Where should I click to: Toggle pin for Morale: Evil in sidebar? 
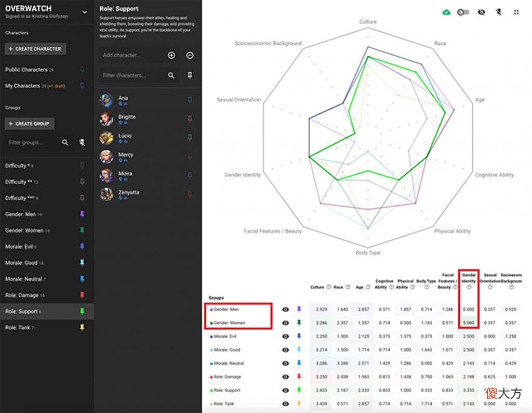click(82, 246)
